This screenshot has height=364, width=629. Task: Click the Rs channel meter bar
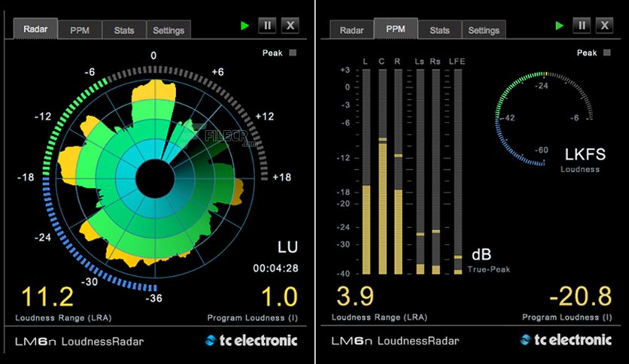point(436,171)
